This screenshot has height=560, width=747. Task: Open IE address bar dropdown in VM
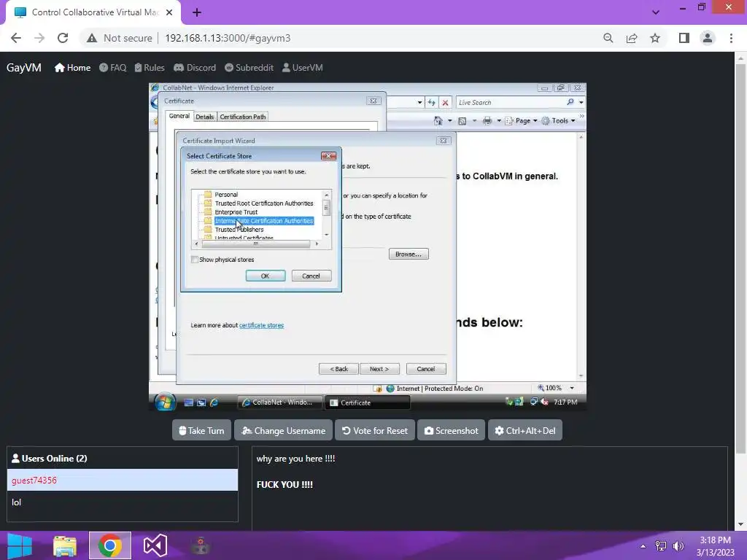[419, 102]
